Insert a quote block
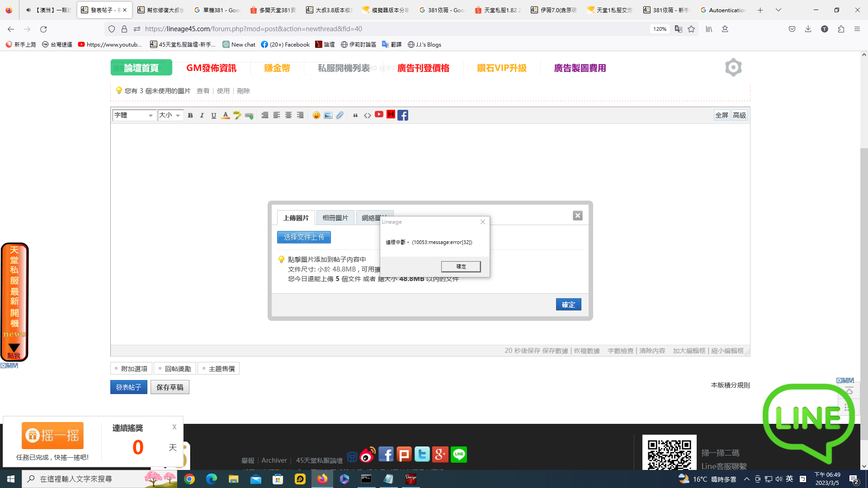Viewport: 868px width, 488px height. pyautogui.click(x=356, y=115)
